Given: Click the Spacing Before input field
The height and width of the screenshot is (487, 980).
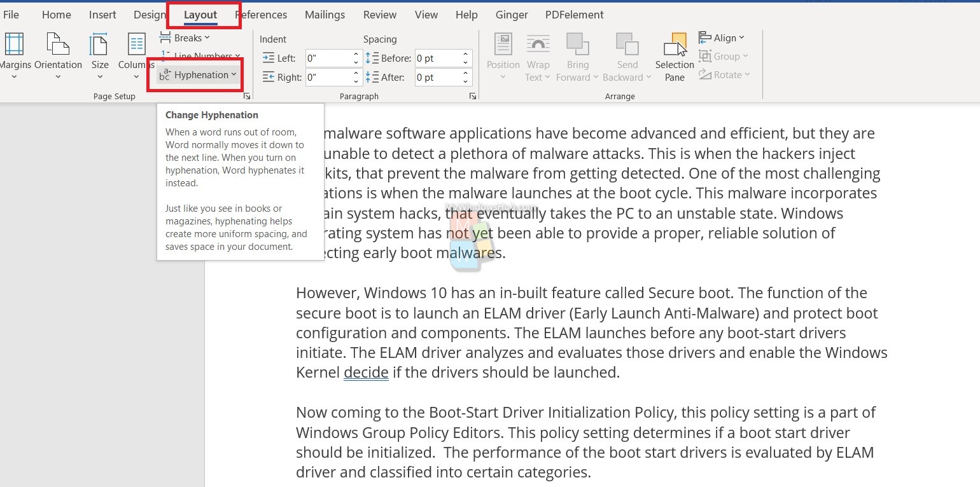Looking at the screenshot, I should click(x=437, y=58).
